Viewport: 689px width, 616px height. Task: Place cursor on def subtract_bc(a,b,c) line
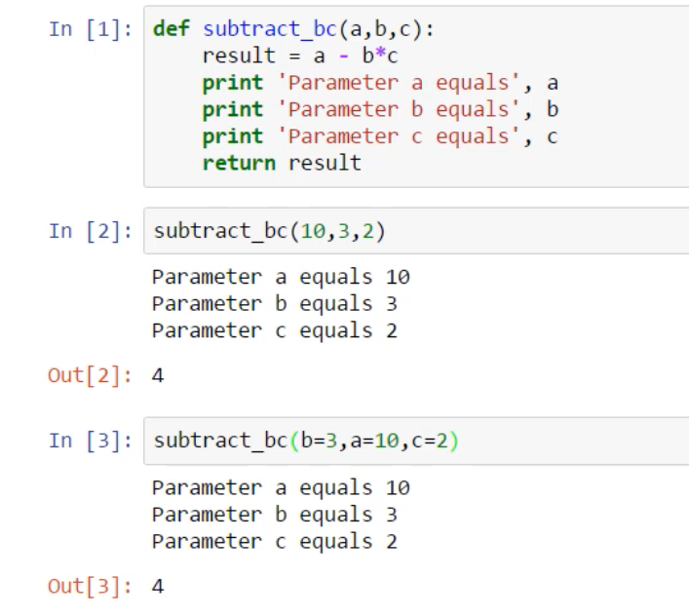pos(293,28)
